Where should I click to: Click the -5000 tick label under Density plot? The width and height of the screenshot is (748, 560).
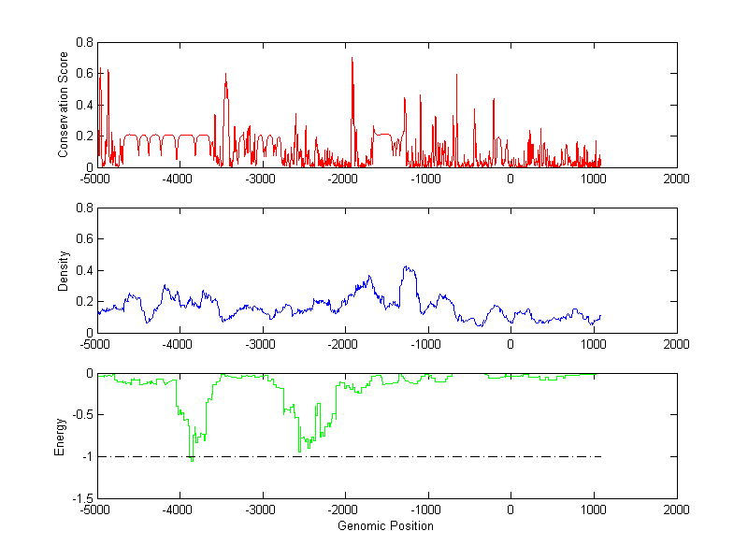[x=95, y=344]
